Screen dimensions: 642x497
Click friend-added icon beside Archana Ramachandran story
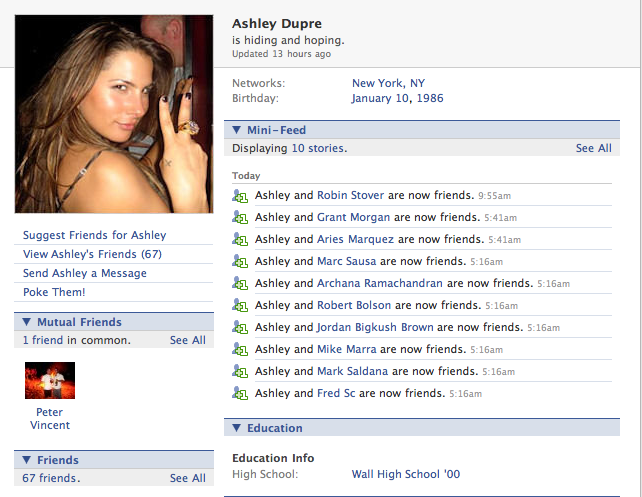coord(240,284)
